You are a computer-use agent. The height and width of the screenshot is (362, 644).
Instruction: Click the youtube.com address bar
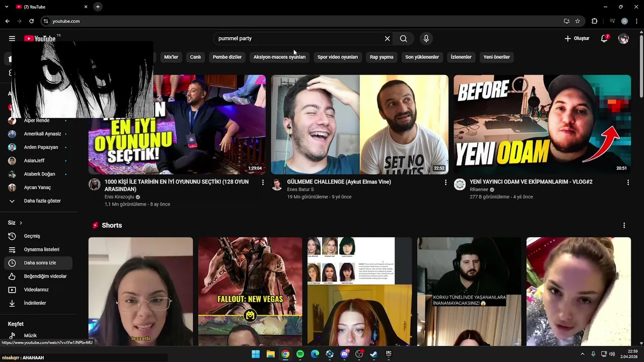coord(302,21)
